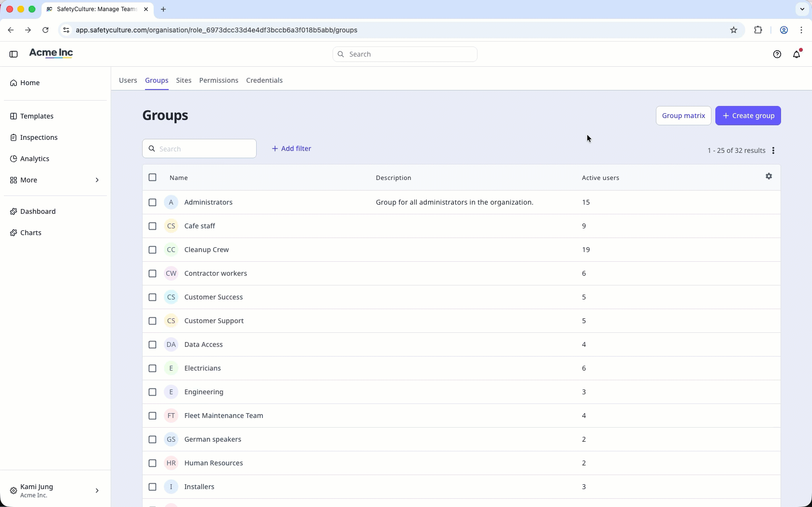Check the Cleanup Crew row checkbox
Viewport: 812px width, 507px height.
pos(152,250)
